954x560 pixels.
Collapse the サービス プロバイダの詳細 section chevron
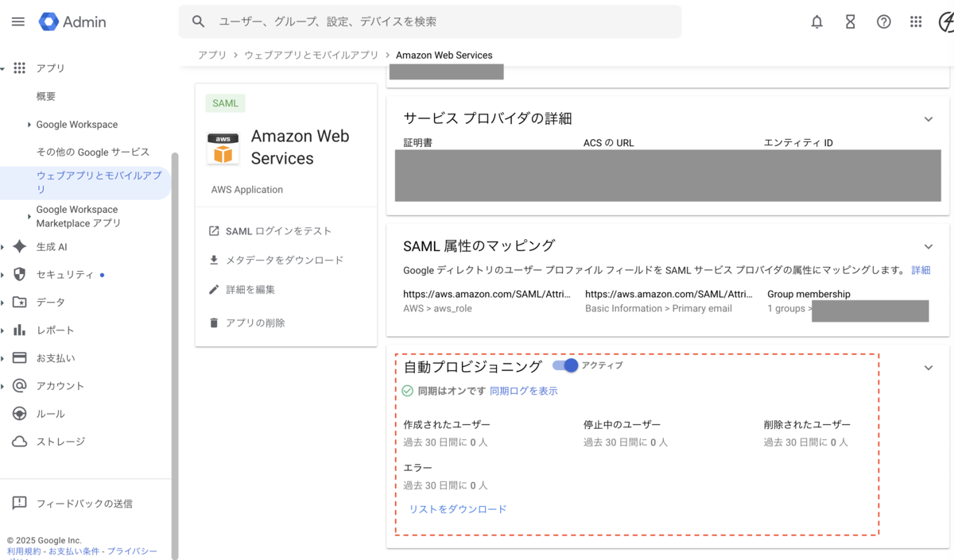[928, 119]
